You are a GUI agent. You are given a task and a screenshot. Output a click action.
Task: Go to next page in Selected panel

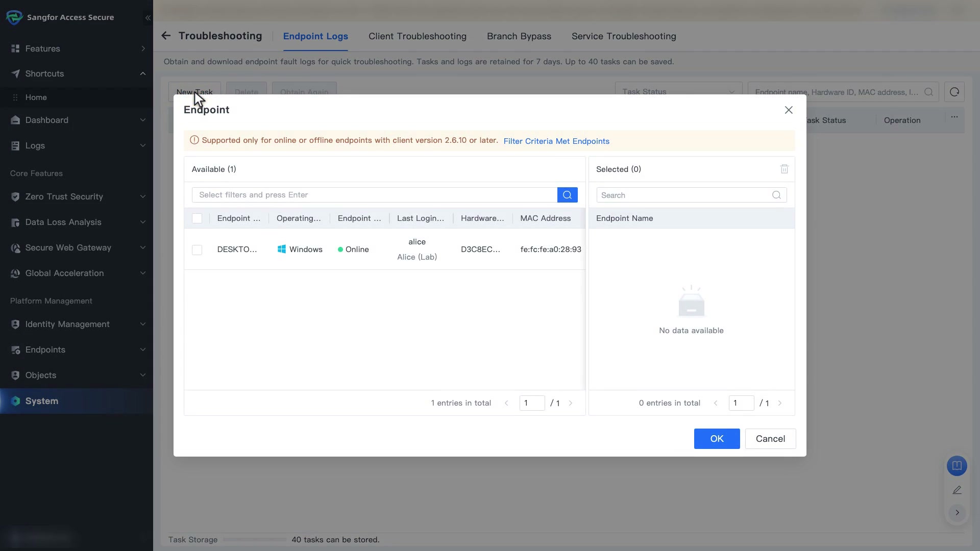pos(780,403)
